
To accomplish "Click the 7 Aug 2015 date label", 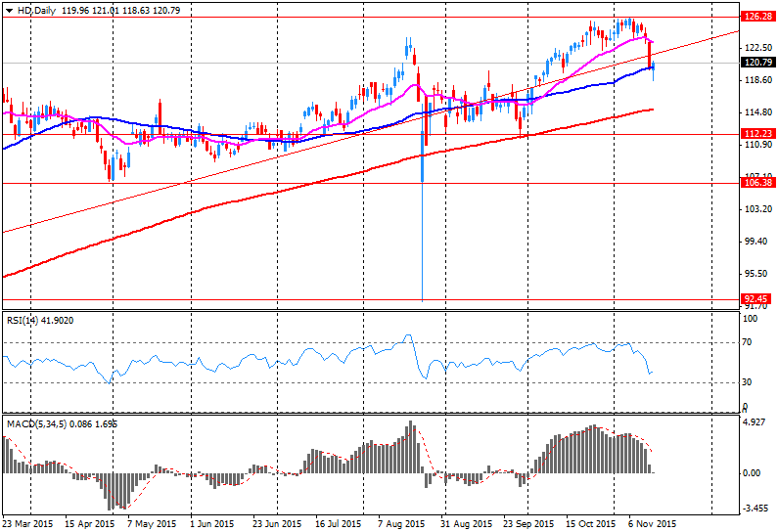I will [x=399, y=523].
